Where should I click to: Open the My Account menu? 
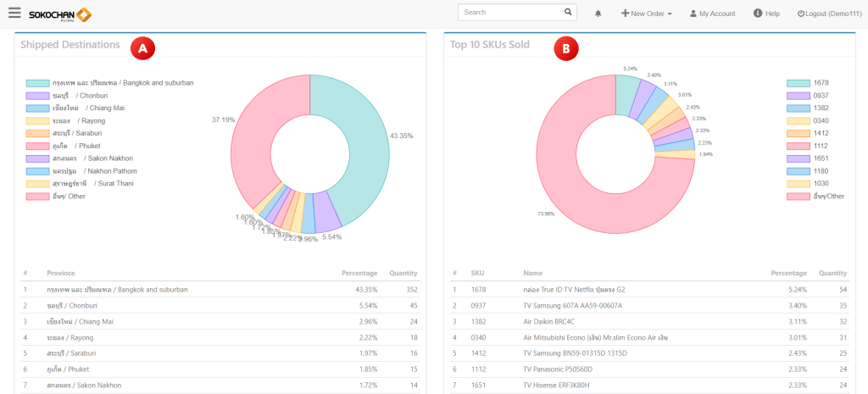point(712,14)
